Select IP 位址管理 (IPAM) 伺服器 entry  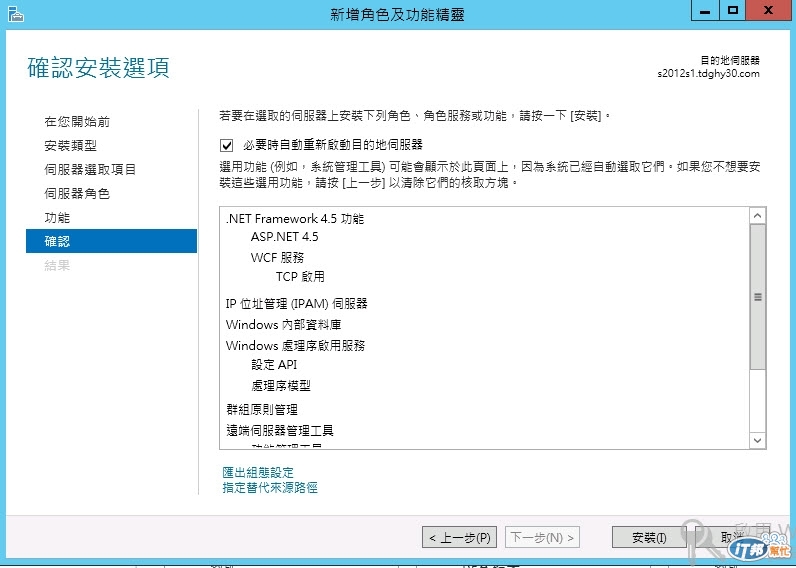tap(296, 304)
